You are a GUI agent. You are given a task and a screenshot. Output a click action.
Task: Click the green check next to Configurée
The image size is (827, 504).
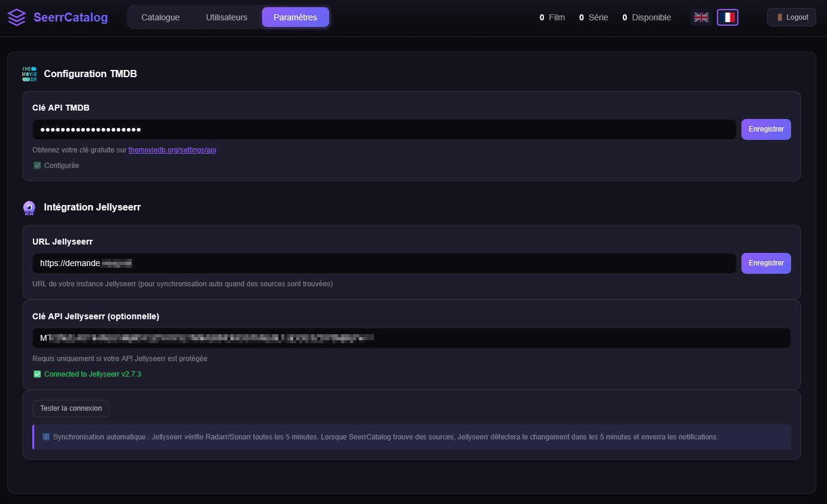coord(37,166)
